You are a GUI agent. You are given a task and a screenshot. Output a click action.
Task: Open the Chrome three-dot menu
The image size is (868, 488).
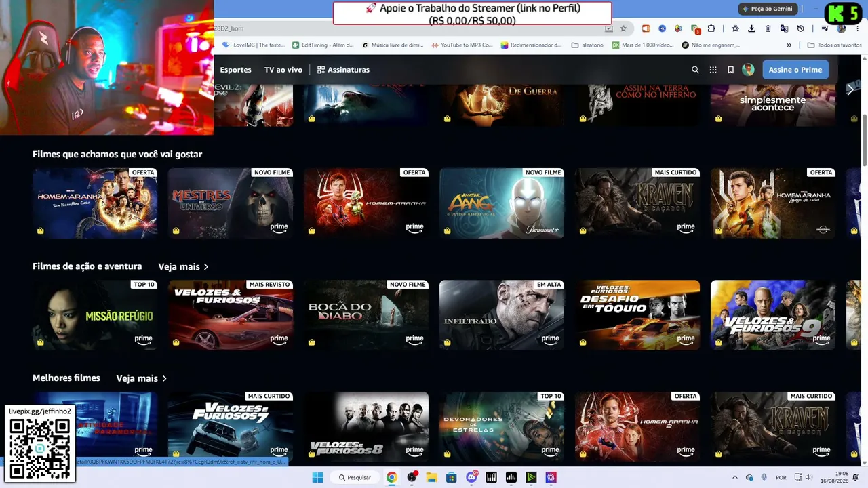pyautogui.click(x=857, y=28)
